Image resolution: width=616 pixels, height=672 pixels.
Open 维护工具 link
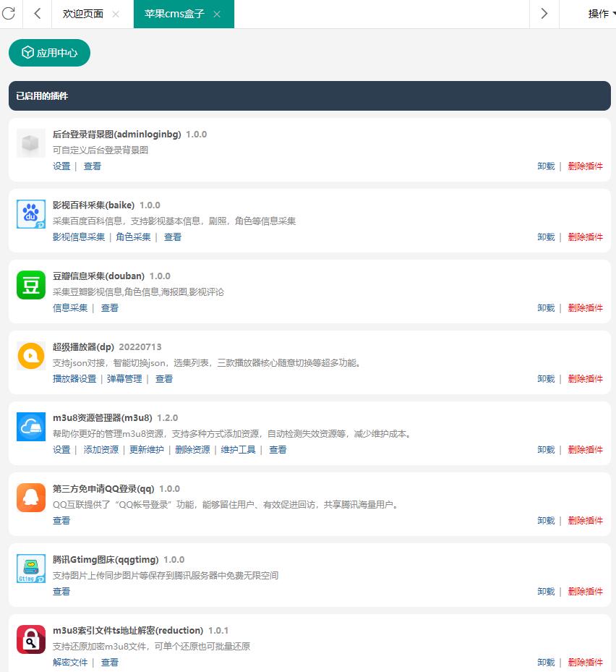[x=238, y=450]
